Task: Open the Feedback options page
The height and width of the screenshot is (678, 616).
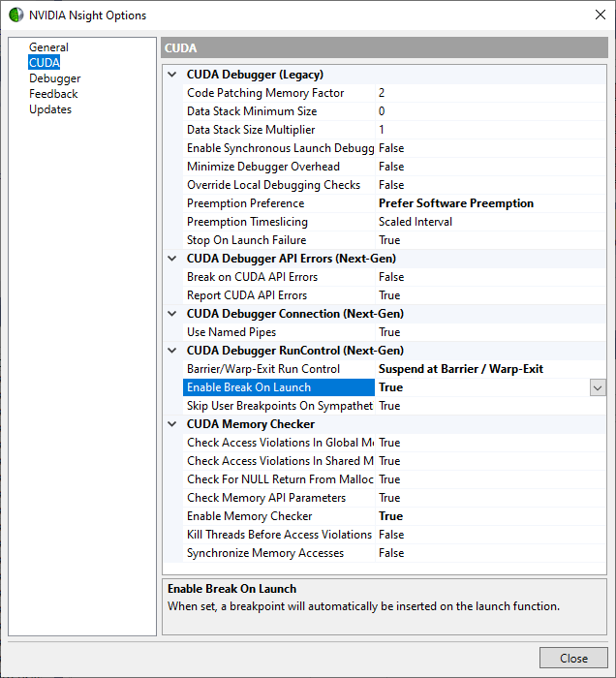Action: (53, 94)
